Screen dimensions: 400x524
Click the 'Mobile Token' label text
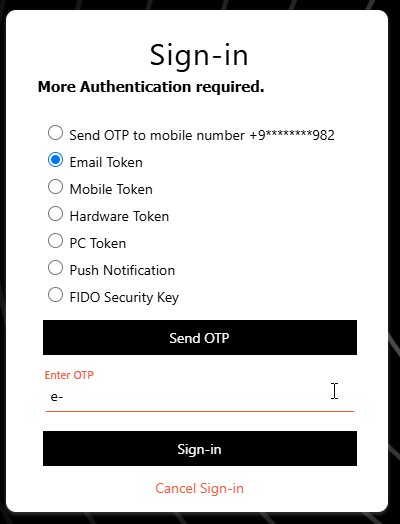(x=111, y=189)
